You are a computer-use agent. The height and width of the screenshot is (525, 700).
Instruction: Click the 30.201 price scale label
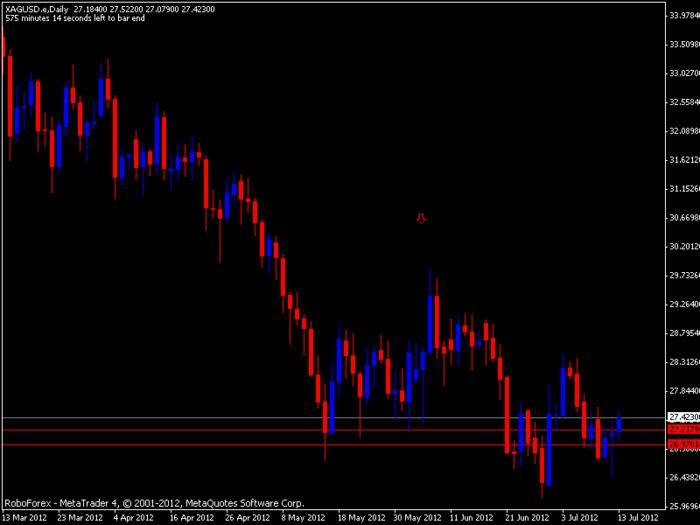pyautogui.click(x=684, y=246)
